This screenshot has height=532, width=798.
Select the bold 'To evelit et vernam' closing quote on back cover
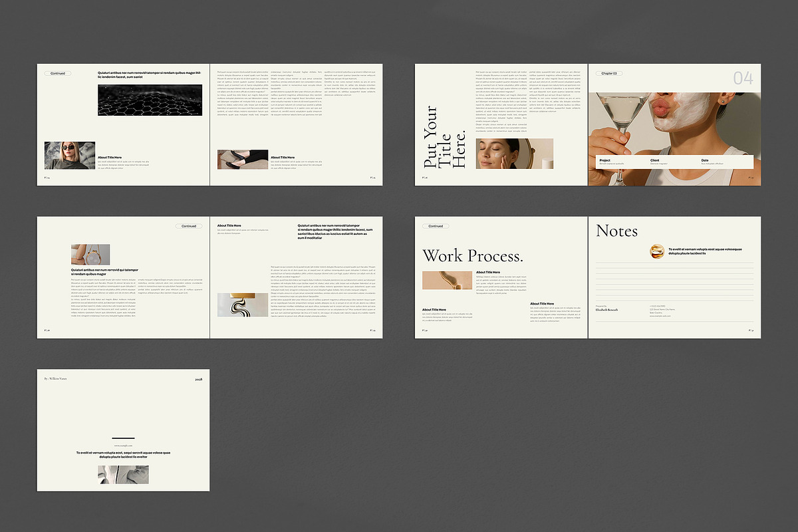coord(123,455)
